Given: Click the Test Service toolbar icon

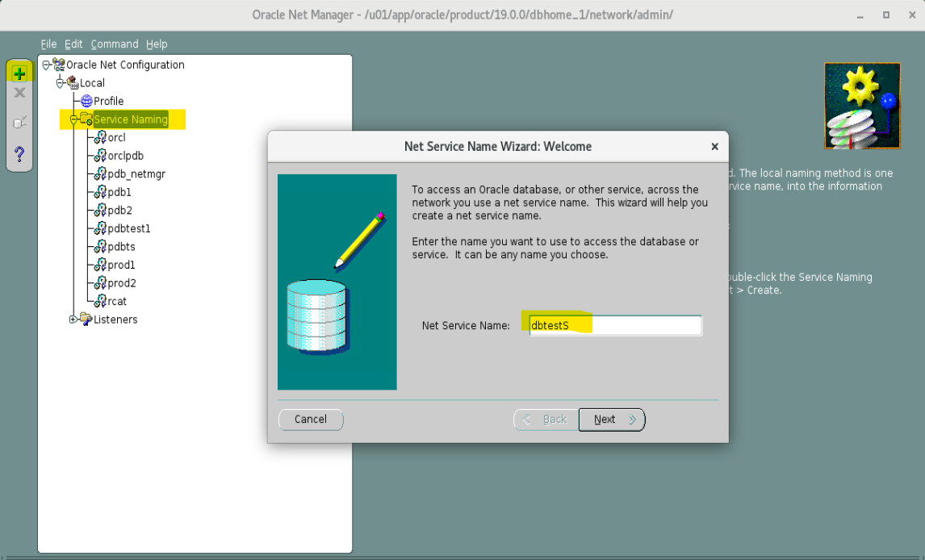Looking at the screenshot, I should pos(19,123).
